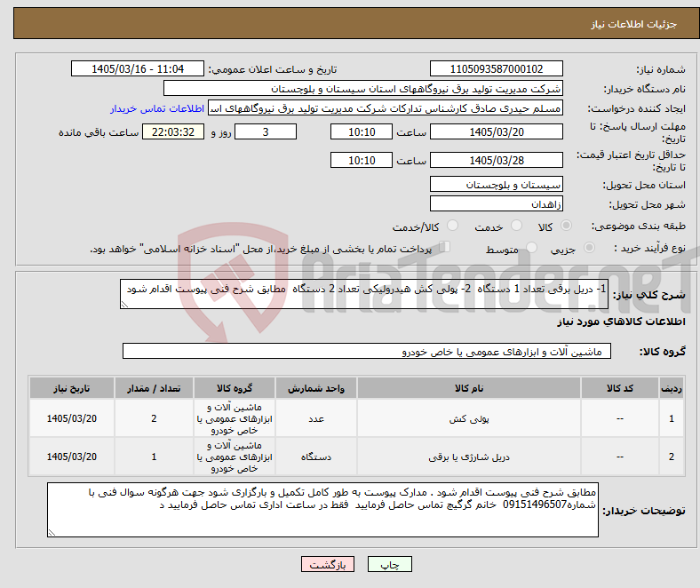
Task: Click the announcement date field 1405/03/16 - 11:04
Action: 138,68
